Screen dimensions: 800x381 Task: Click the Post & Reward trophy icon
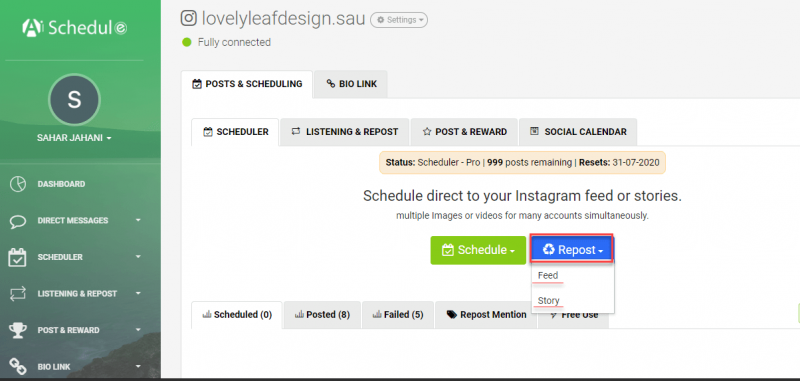tap(18, 331)
